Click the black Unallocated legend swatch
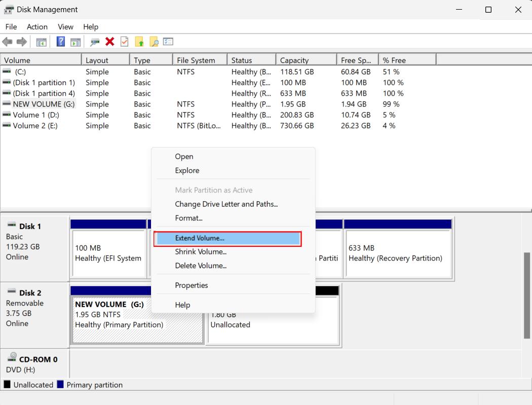This screenshot has width=532, height=405. click(6, 385)
